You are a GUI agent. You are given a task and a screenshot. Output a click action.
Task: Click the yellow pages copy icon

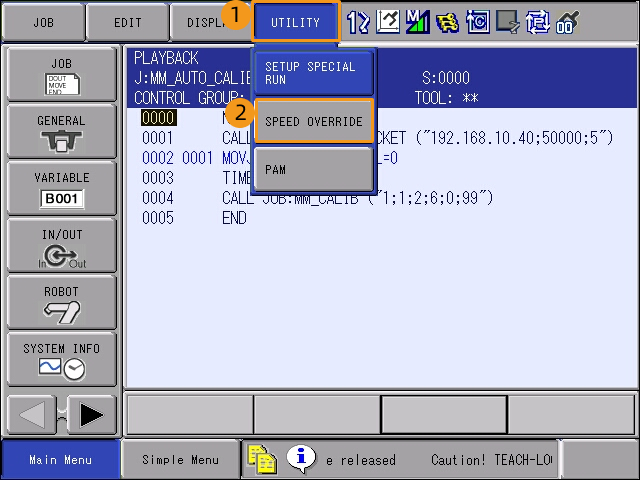coord(262,460)
